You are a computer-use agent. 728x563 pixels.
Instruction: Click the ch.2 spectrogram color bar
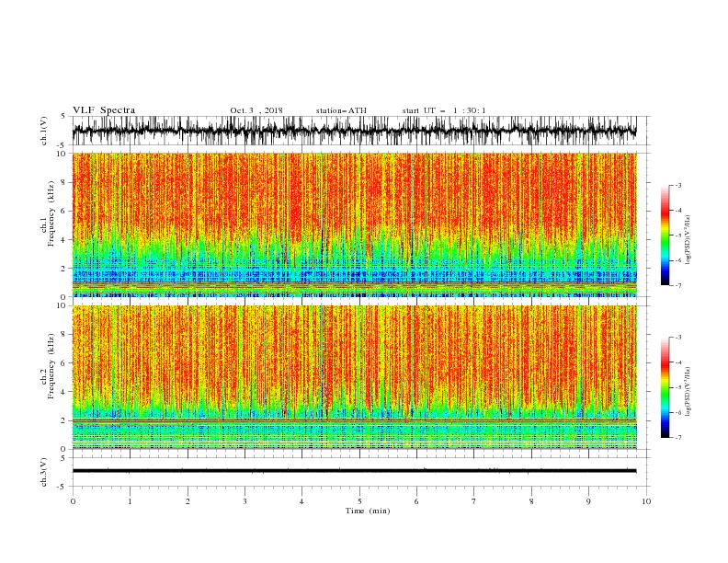tap(665, 387)
